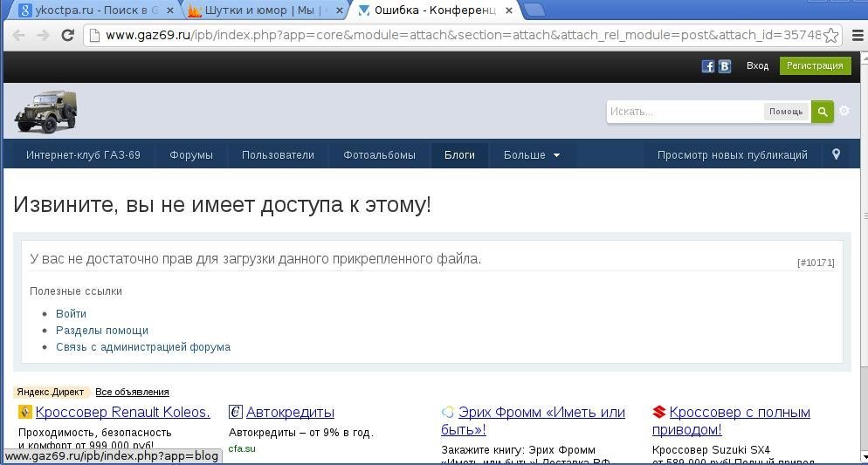Reload the page with the refresh icon

67,35
